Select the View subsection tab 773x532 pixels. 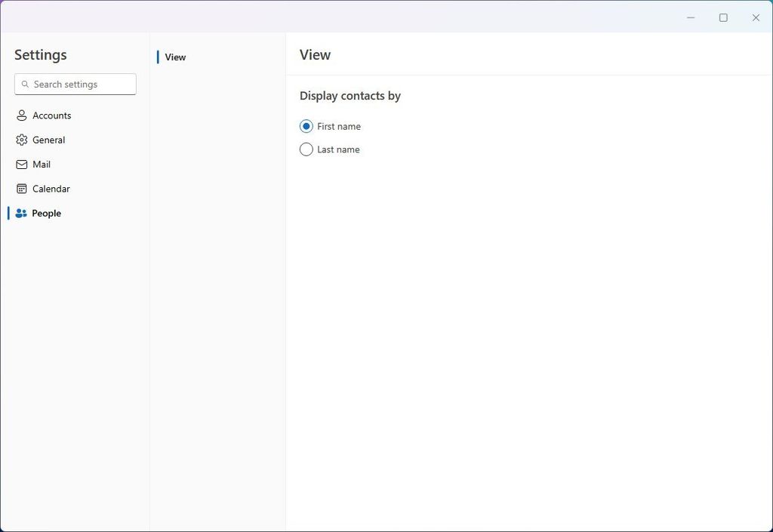[x=217, y=57]
